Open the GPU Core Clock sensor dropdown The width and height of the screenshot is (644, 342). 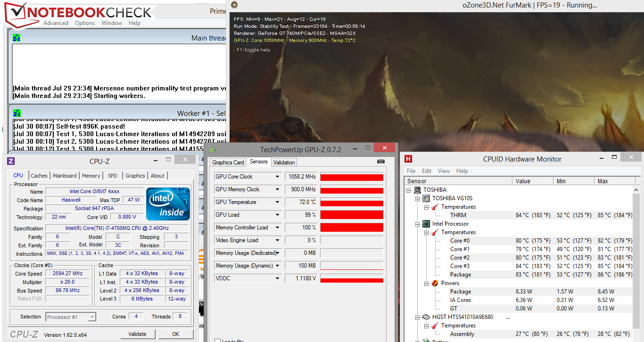[x=278, y=177]
